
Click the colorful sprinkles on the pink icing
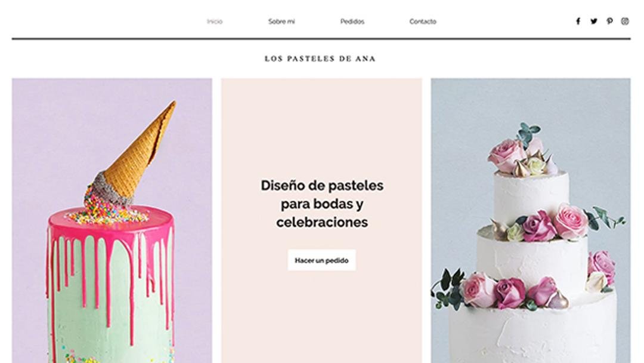(x=107, y=214)
